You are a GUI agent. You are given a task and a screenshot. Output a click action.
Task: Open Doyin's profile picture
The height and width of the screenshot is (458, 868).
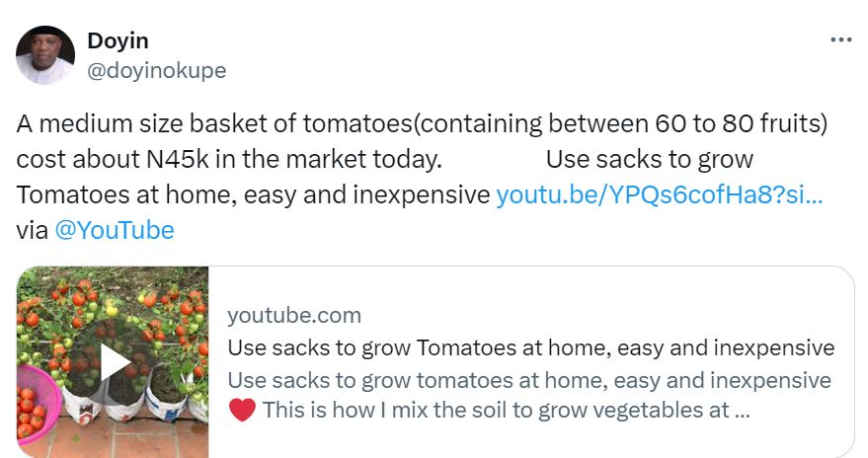tap(45, 54)
